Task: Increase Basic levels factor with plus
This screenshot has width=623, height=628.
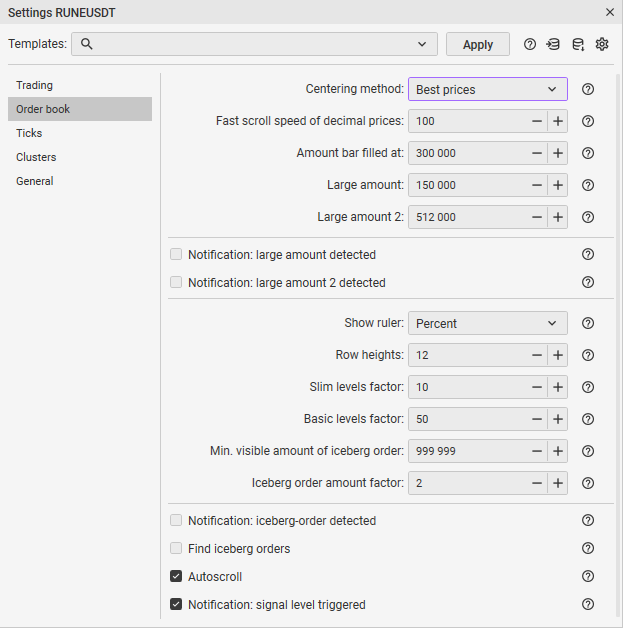Action: pyautogui.click(x=558, y=419)
